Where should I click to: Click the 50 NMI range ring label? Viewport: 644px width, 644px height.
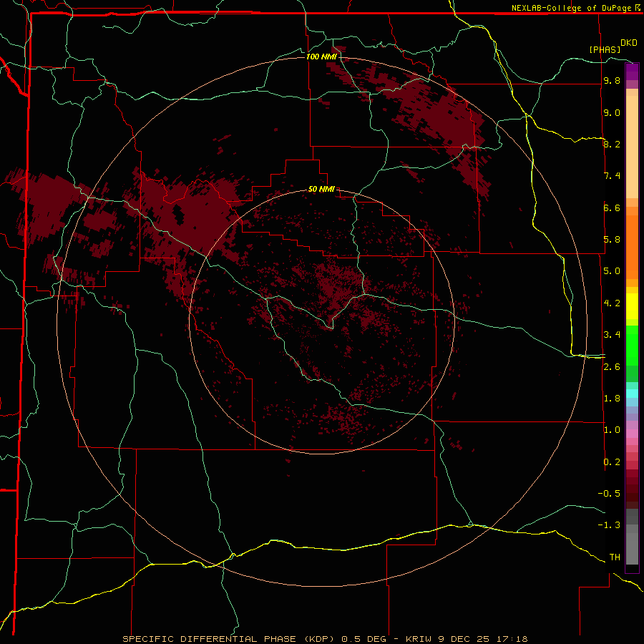click(x=321, y=190)
